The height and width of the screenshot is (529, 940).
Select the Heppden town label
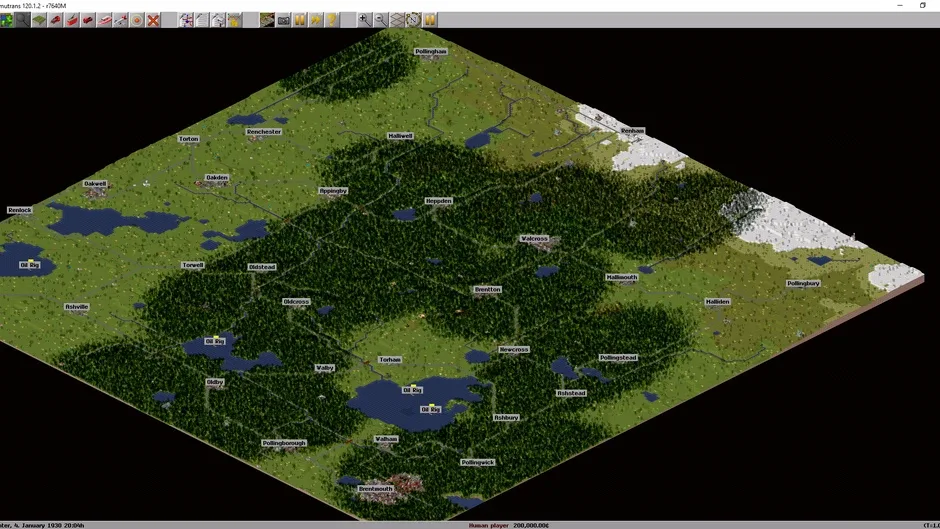click(438, 201)
